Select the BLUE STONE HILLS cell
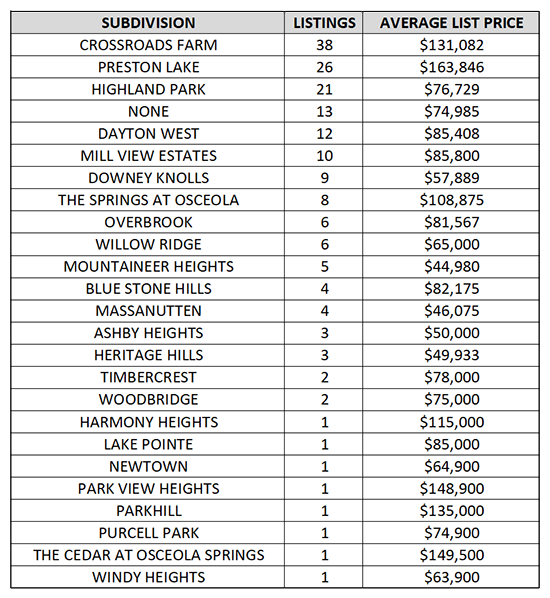The height and width of the screenshot is (598, 550). 148,288
